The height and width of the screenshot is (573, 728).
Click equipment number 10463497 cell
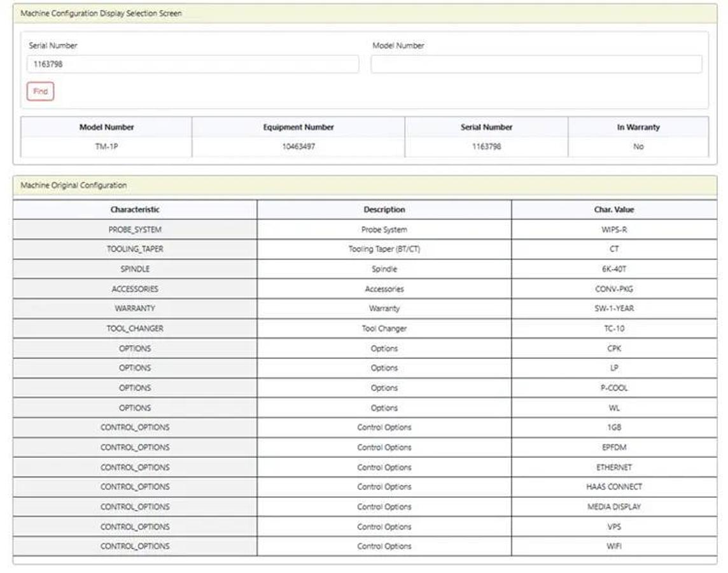298,146
